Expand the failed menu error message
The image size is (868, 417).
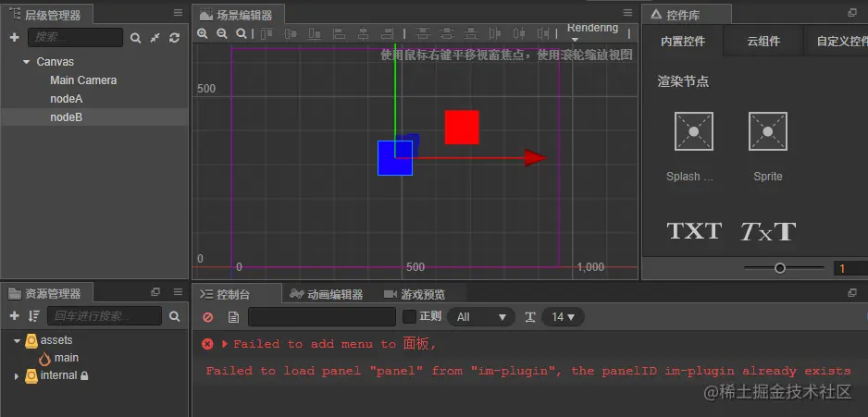coord(224,344)
